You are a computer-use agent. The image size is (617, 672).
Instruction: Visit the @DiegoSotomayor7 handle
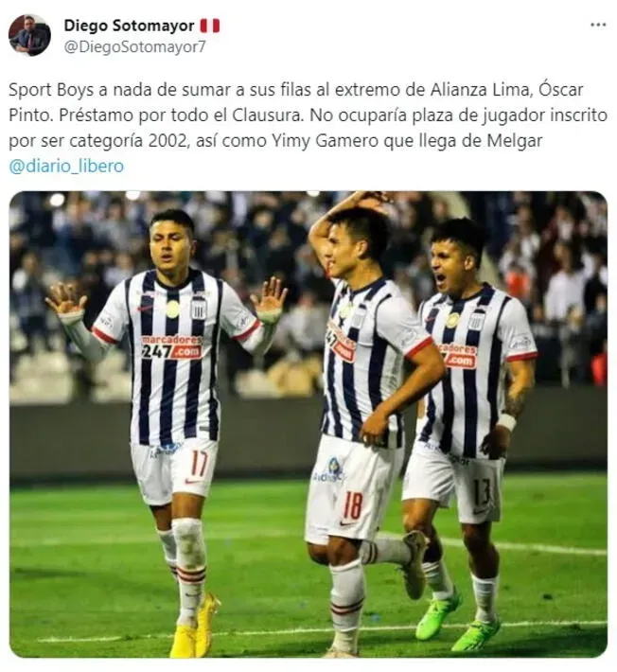point(134,46)
